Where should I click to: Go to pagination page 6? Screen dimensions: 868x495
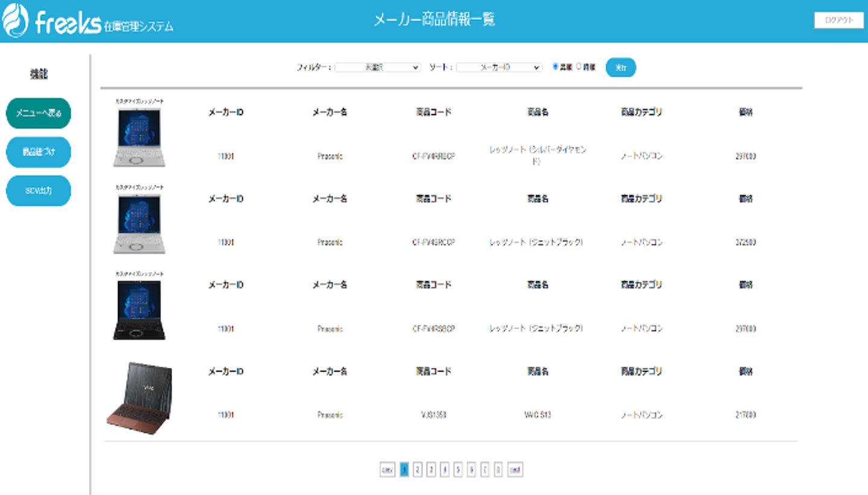(471, 470)
